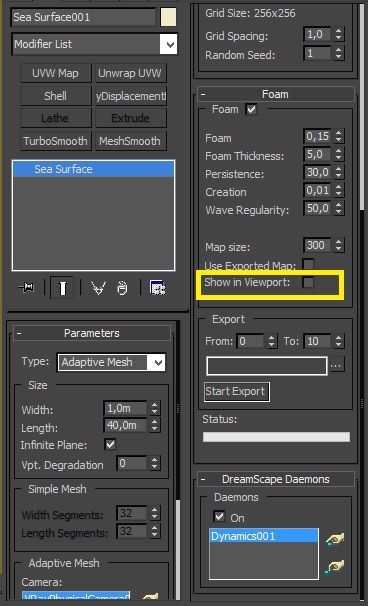Click the Pin Stack icon

(x=26, y=288)
